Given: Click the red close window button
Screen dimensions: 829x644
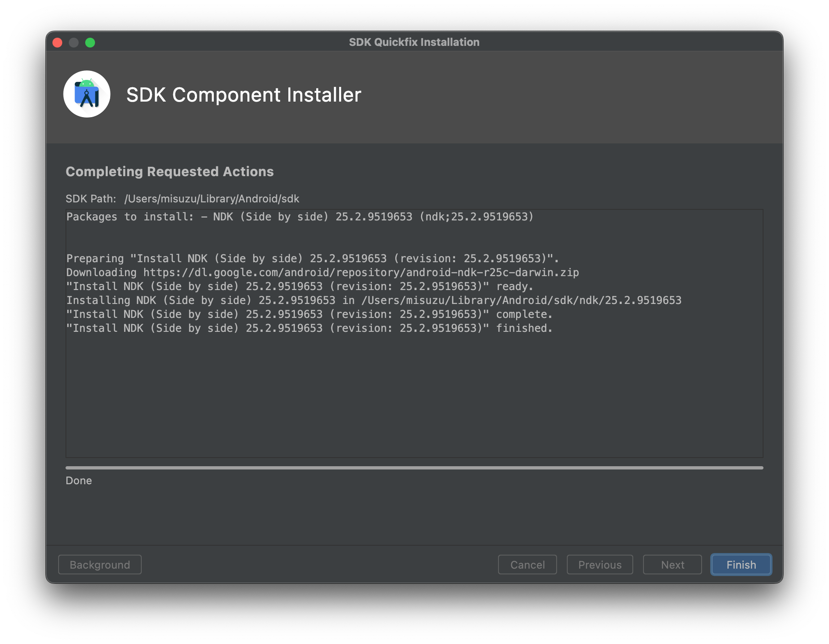Looking at the screenshot, I should point(57,43).
